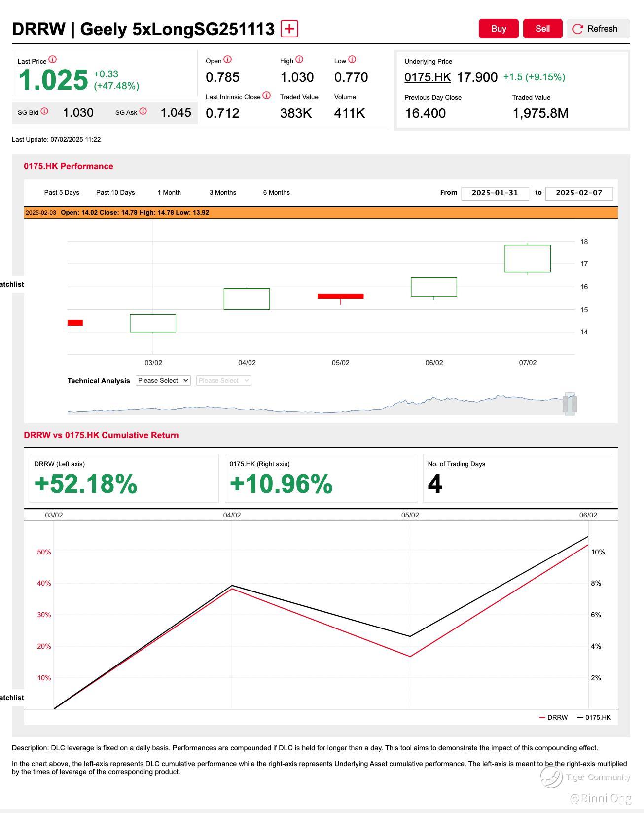This screenshot has width=644, height=813.
Task: Click the DRRW +52.18% return value
Action: tap(86, 483)
